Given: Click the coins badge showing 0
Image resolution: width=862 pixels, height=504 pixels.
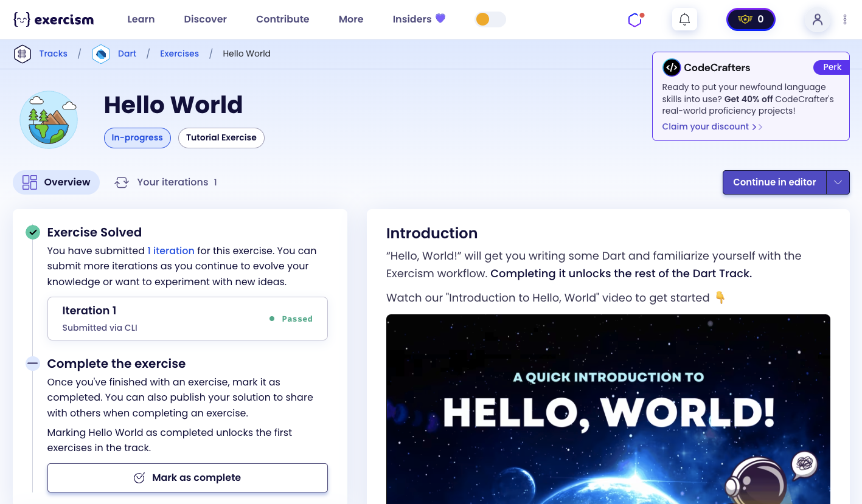Looking at the screenshot, I should [x=751, y=19].
